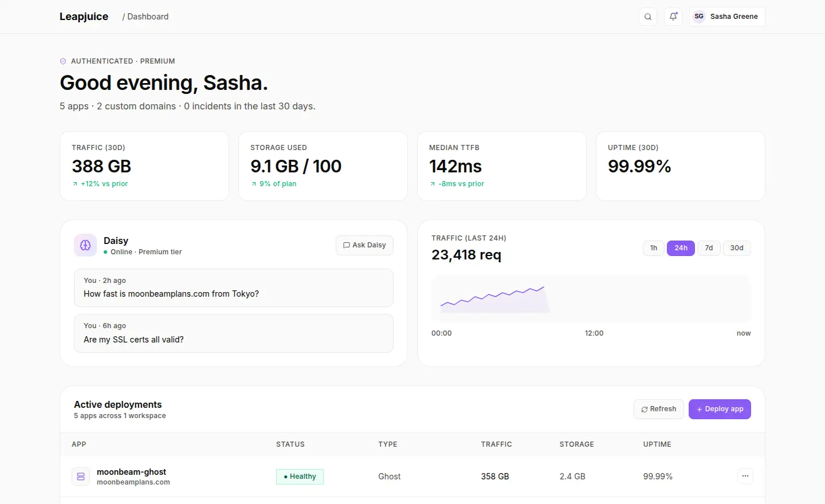Sort by the TRAFFIC column header
This screenshot has width=825, height=504.
(497, 444)
